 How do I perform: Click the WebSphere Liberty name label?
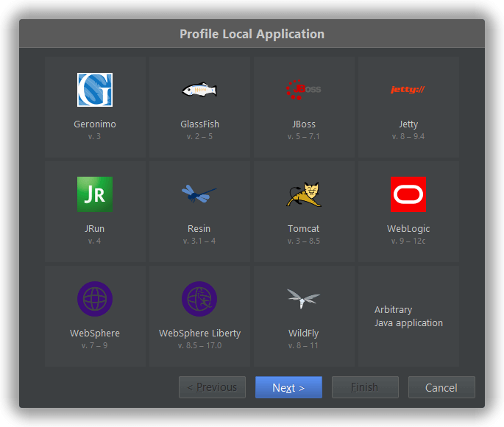pyautogui.click(x=199, y=333)
